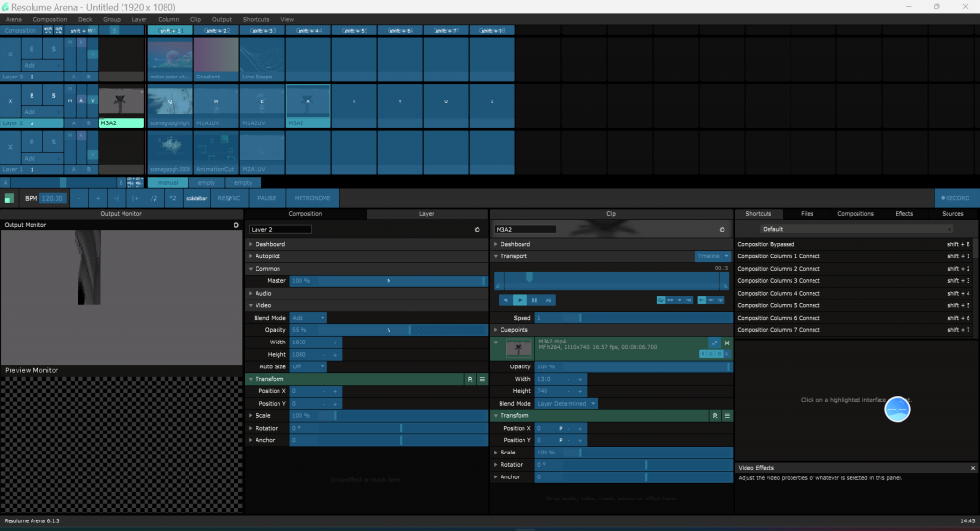The image size is (980, 531).
Task: Play the clip forward in Transport
Action: pos(520,300)
